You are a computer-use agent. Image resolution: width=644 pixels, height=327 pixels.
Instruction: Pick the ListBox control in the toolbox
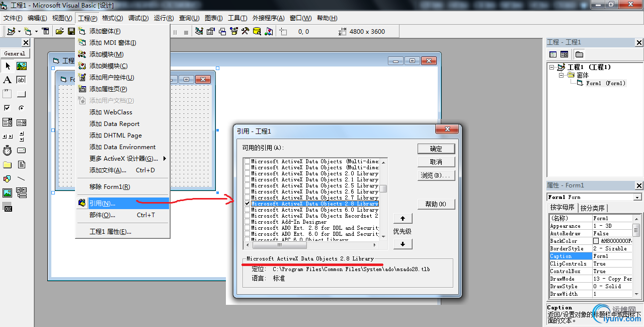[22, 122]
